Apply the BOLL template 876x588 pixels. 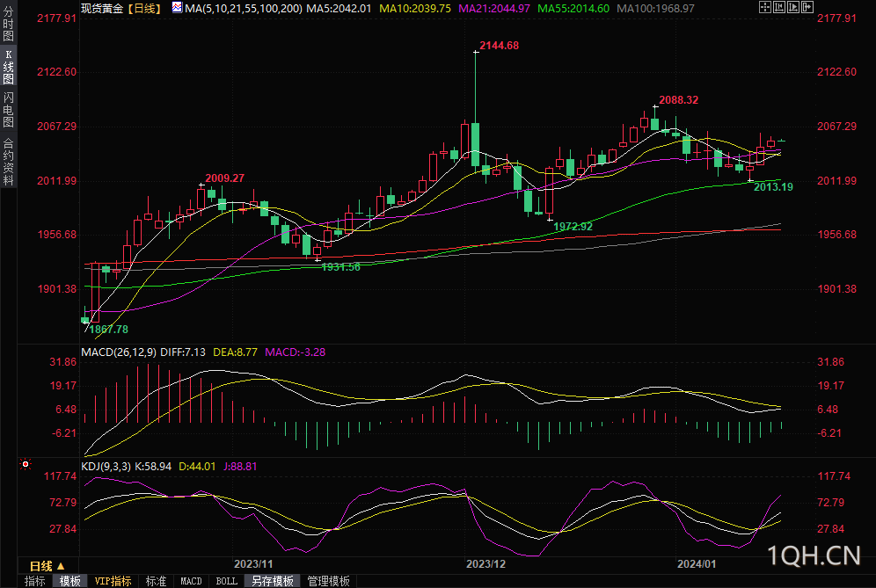[x=226, y=581]
